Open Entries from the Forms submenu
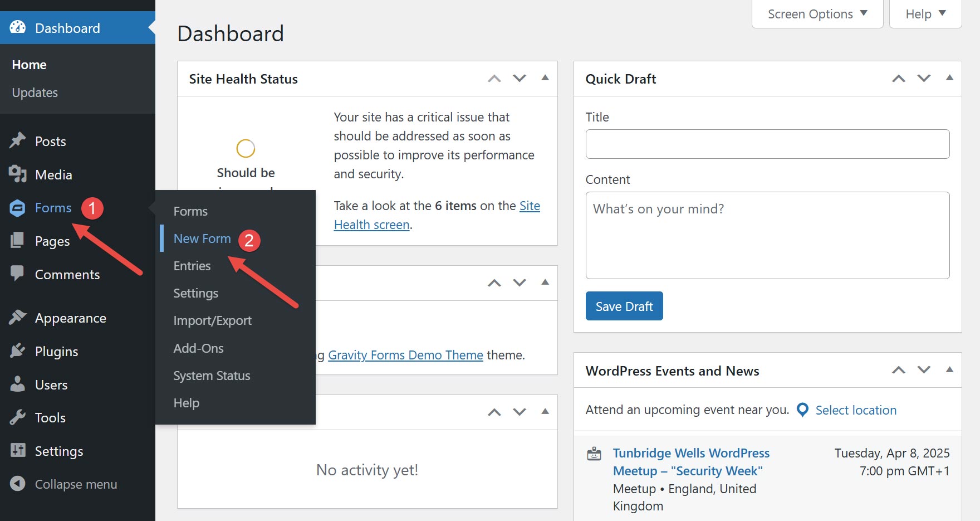The height and width of the screenshot is (521, 980). tap(192, 266)
